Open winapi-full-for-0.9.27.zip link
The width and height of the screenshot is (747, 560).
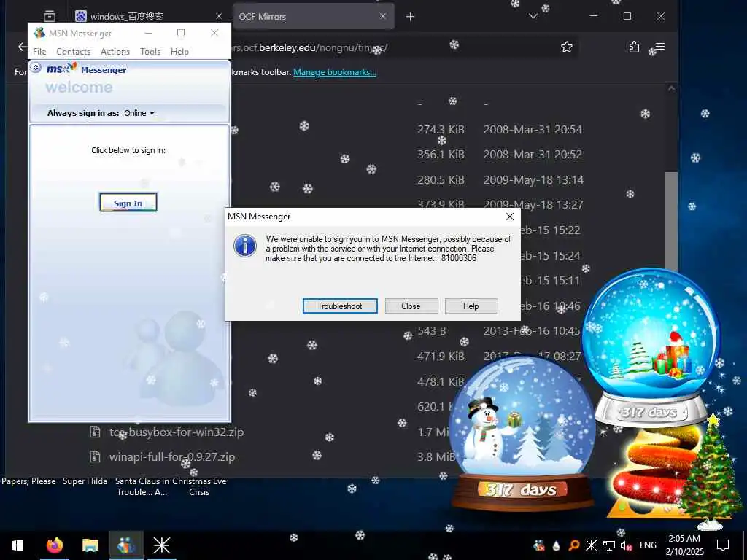pos(172,456)
